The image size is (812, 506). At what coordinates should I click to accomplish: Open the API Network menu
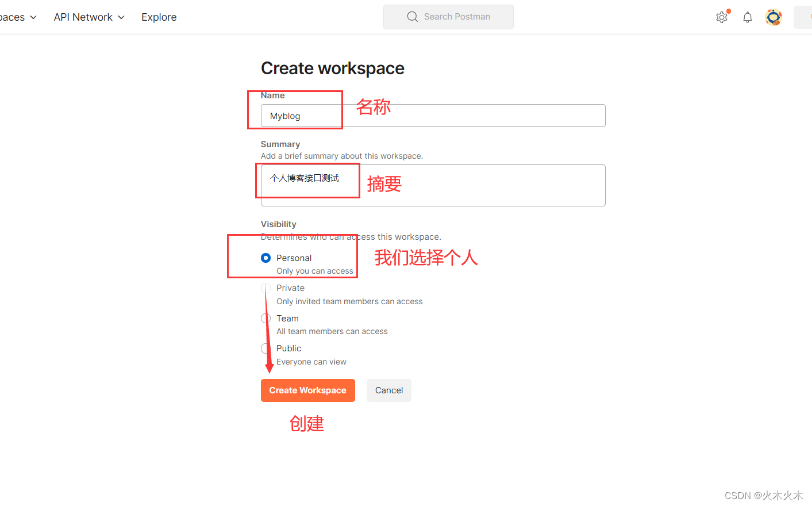click(83, 17)
